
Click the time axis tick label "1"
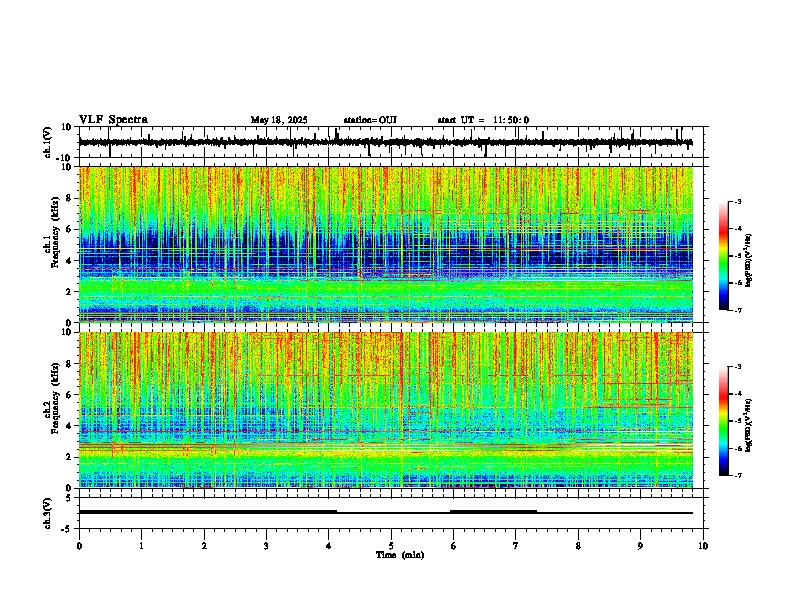[x=141, y=546]
